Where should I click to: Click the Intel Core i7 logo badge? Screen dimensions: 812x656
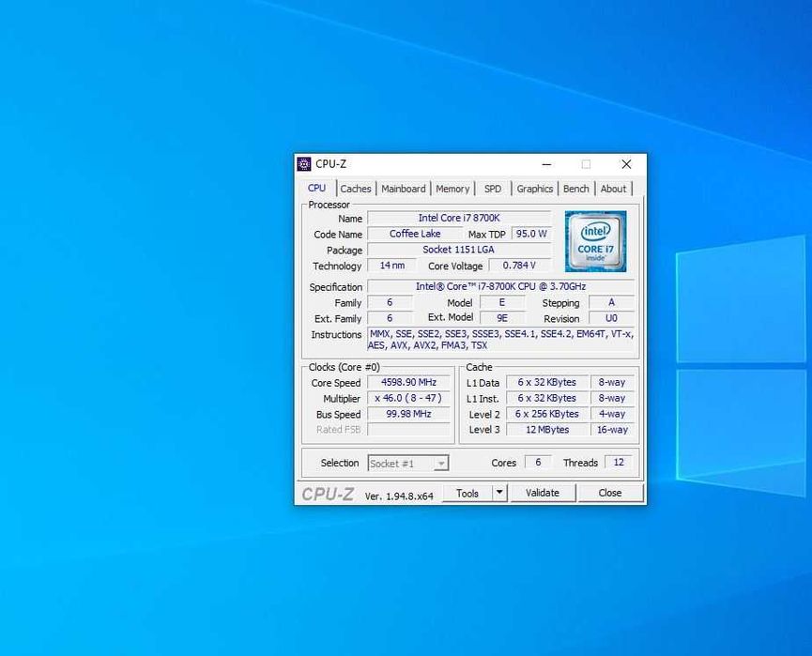(x=595, y=241)
